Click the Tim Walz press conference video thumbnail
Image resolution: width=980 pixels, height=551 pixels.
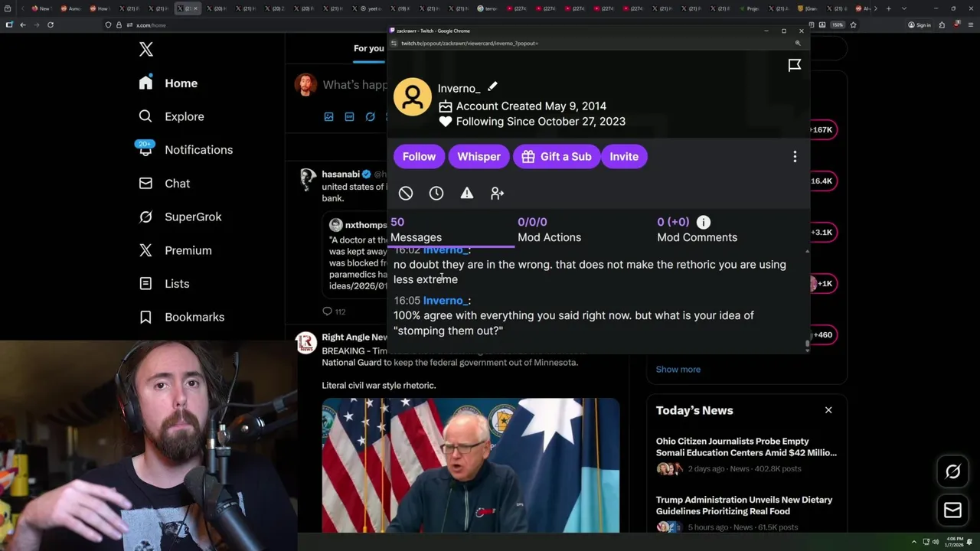(x=470, y=465)
